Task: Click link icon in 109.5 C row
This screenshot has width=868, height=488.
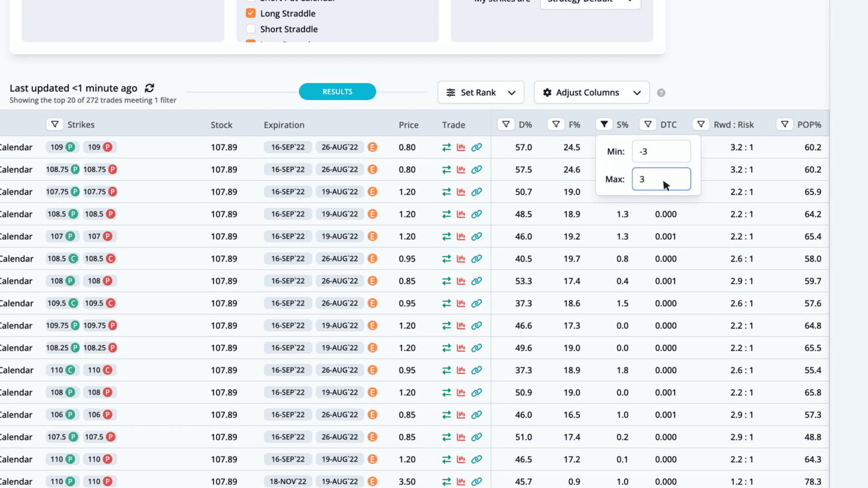Action: click(x=476, y=303)
